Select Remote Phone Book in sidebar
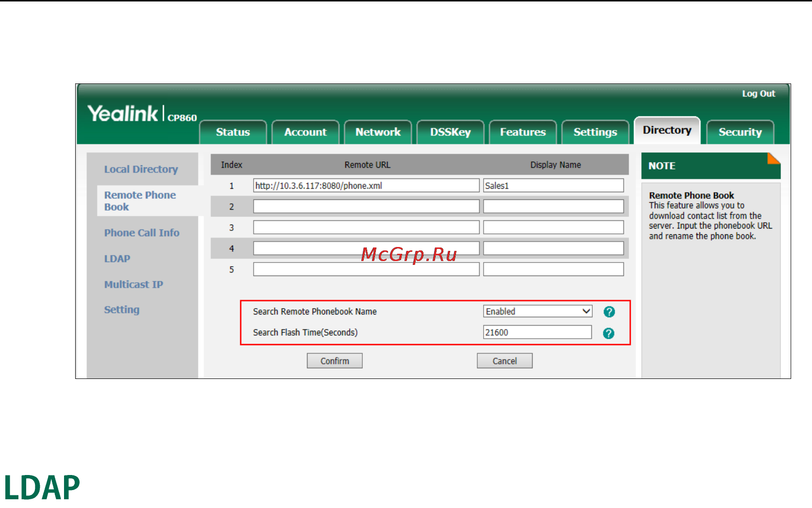Image resolution: width=812 pixels, height=508 pixels. [140, 201]
